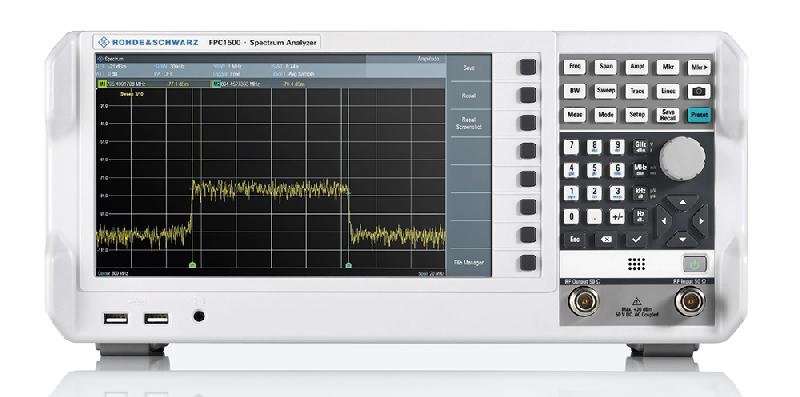Push hardware softkey beside the Save label
Viewport: 800px width, 397px height.
tap(528, 67)
